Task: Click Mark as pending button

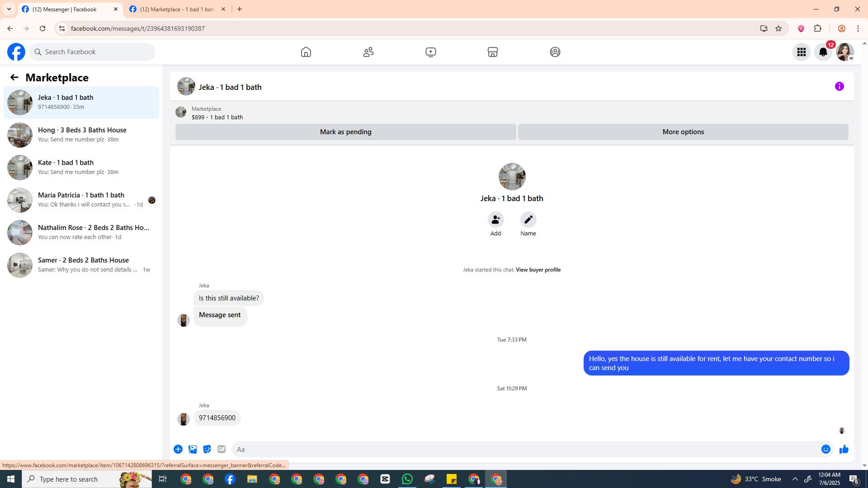Action: [x=345, y=132]
